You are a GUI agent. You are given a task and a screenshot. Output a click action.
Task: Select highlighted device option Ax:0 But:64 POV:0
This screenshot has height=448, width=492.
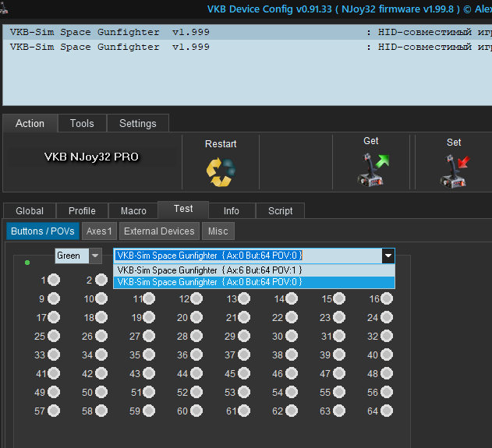(x=254, y=282)
